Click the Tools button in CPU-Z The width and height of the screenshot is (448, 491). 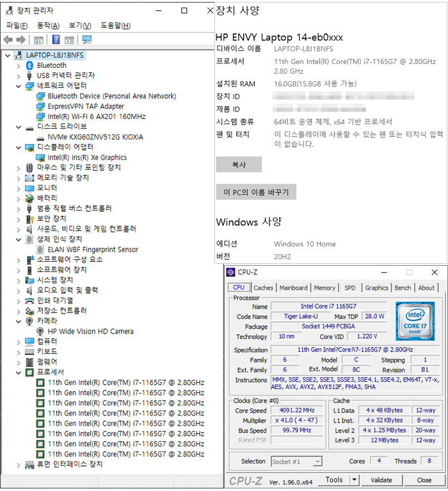334,479
